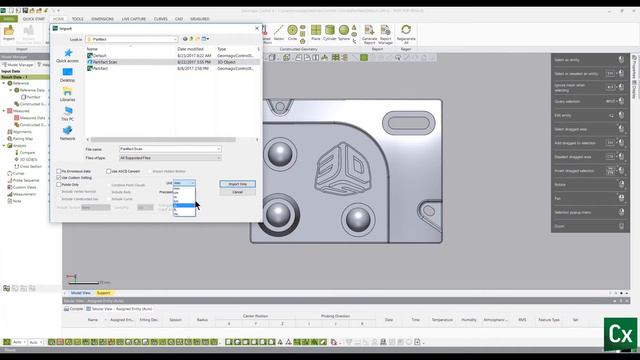Viewport: 640px width, 360px height.
Task: Go to Network in Import dialog sidebar
Action: point(67,133)
